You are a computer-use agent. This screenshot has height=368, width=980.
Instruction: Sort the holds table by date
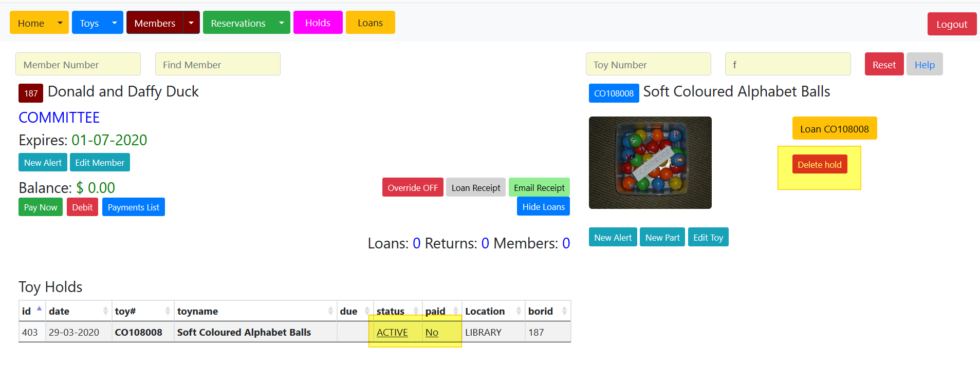[x=78, y=311]
